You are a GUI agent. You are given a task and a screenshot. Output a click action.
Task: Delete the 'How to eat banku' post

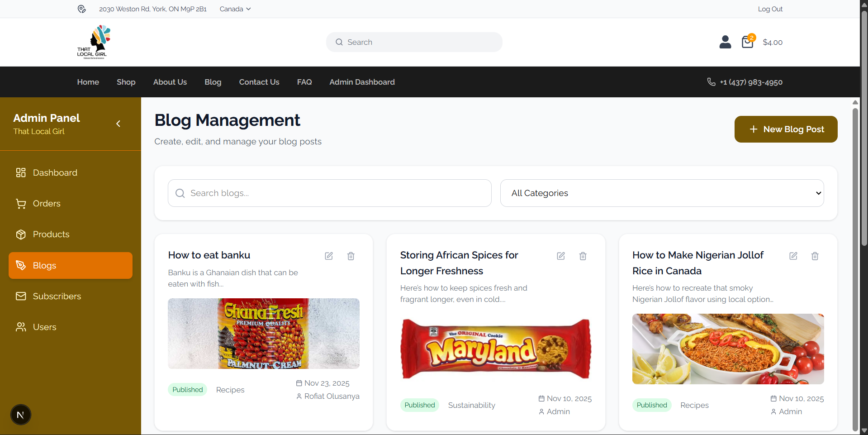point(351,256)
